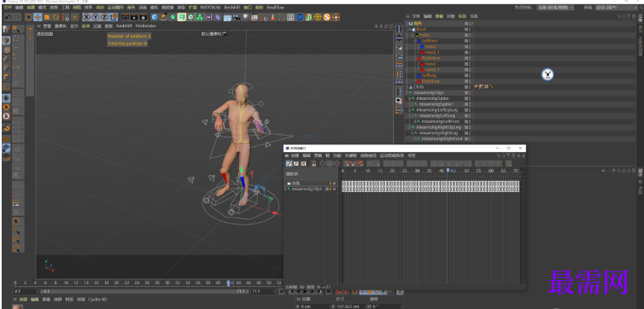This screenshot has height=309, width=644.
Task: Select mixamorig:LeftFoot joint
Action: [x=442, y=121]
